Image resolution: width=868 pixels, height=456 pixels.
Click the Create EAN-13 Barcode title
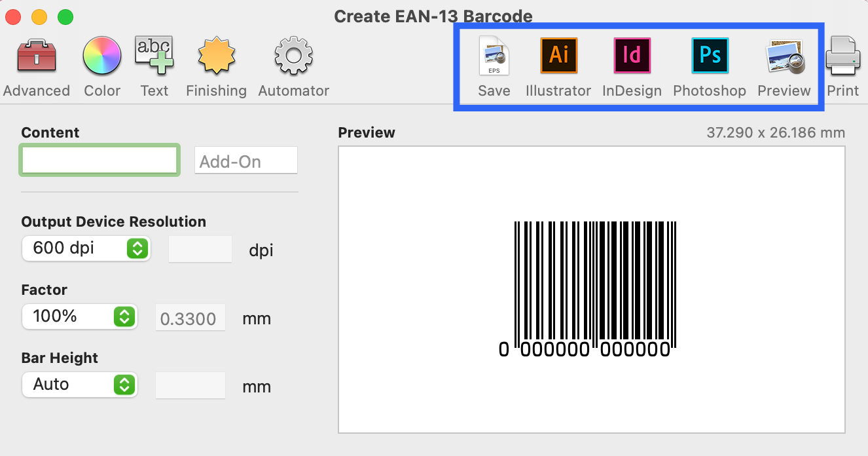point(433,16)
